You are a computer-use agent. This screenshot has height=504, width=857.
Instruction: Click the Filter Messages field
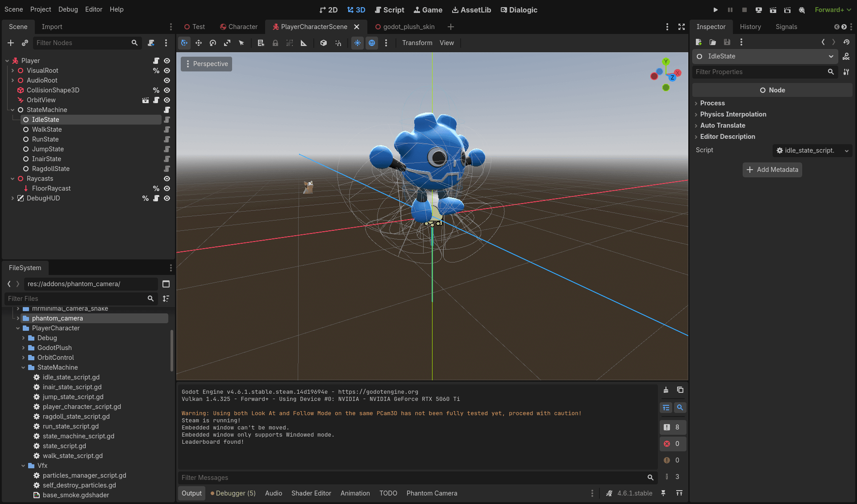tap(418, 478)
